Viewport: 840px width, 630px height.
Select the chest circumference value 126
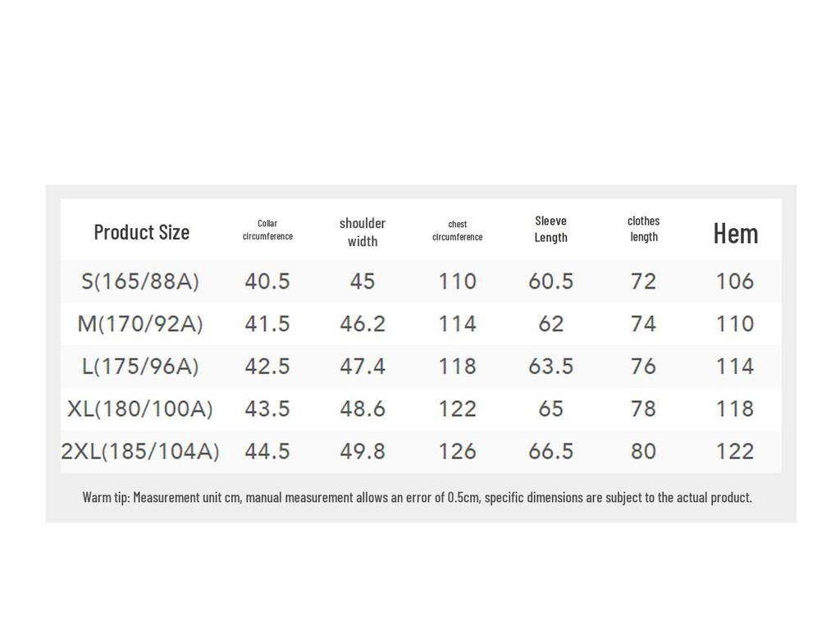pyautogui.click(x=457, y=451)
